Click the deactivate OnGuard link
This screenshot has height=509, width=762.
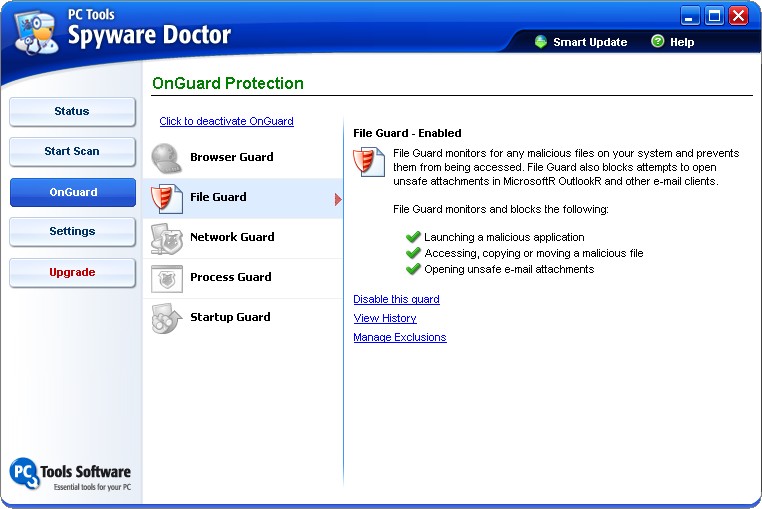point(226,121)
